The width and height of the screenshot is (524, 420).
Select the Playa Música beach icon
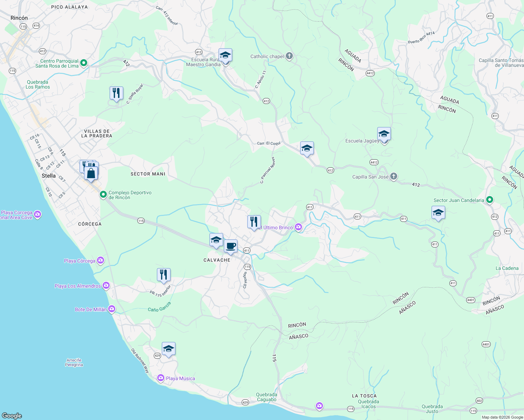click(161, 378)
